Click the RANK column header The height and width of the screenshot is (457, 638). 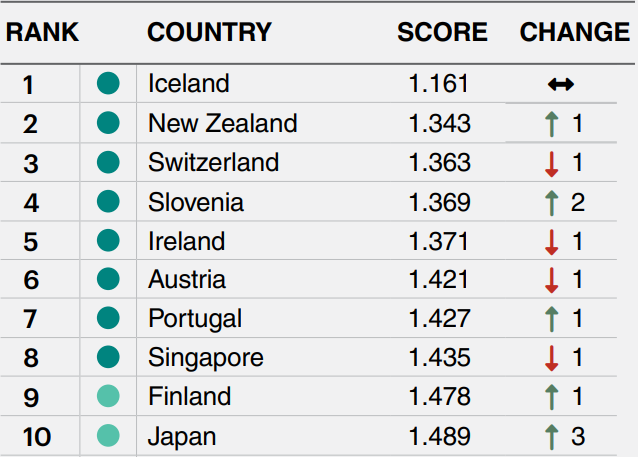[42, 32]
